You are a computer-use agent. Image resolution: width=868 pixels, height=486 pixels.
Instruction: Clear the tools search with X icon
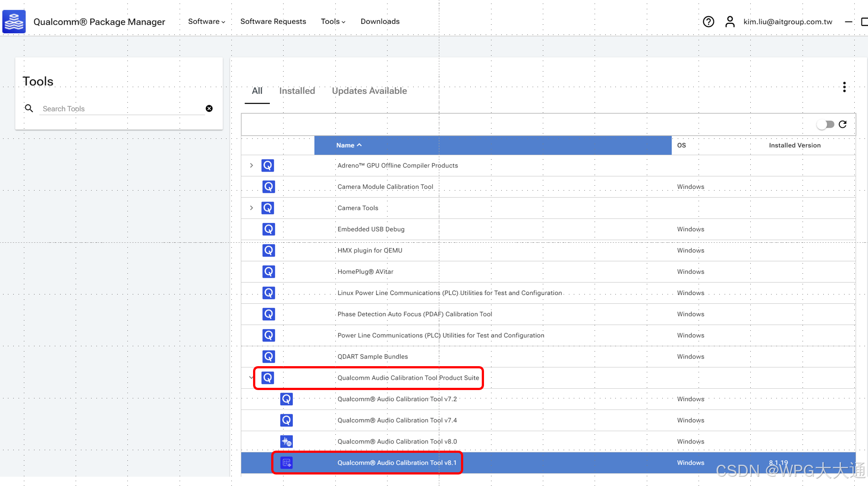(x=209, y=108)
